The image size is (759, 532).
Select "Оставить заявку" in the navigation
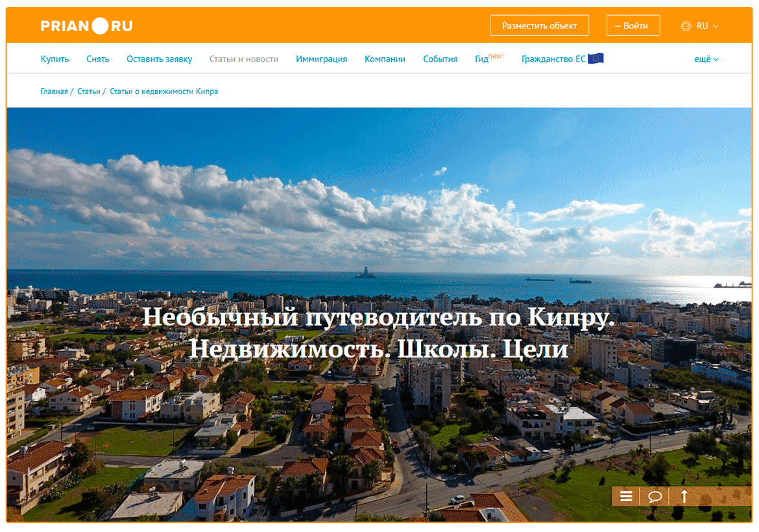click(x=159, y=59)
